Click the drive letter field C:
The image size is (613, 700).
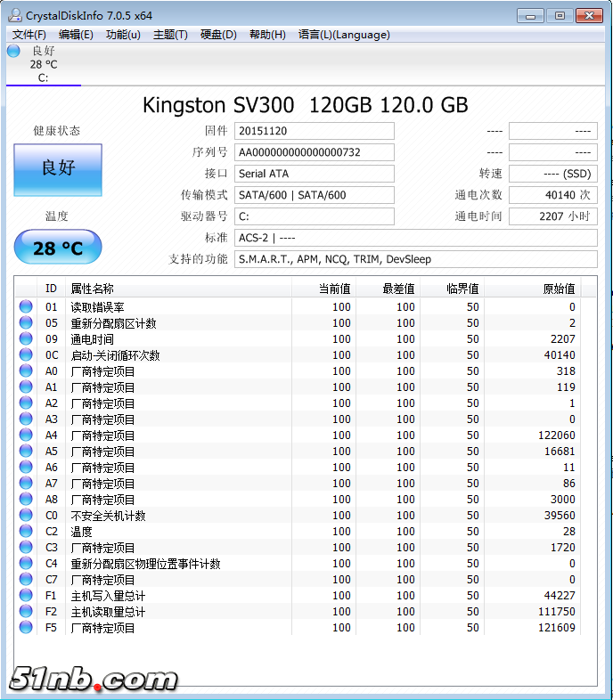coord(315,216)
